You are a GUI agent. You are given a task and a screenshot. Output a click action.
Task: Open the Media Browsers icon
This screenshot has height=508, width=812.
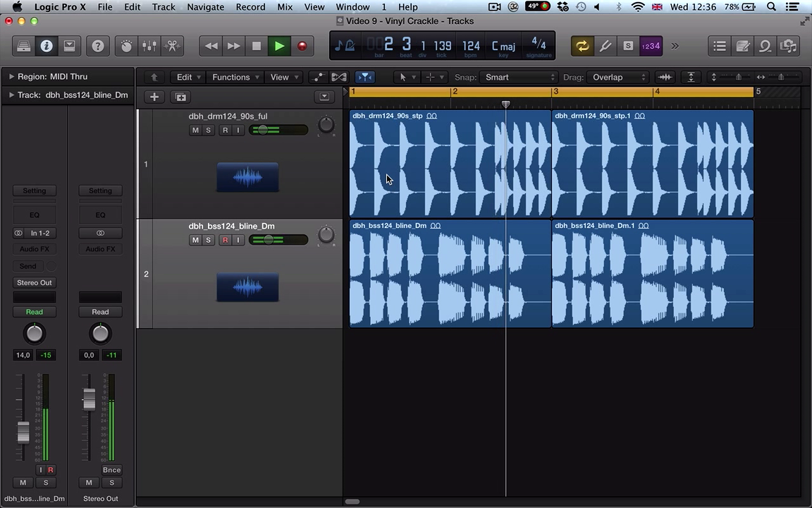pos(788,46)
